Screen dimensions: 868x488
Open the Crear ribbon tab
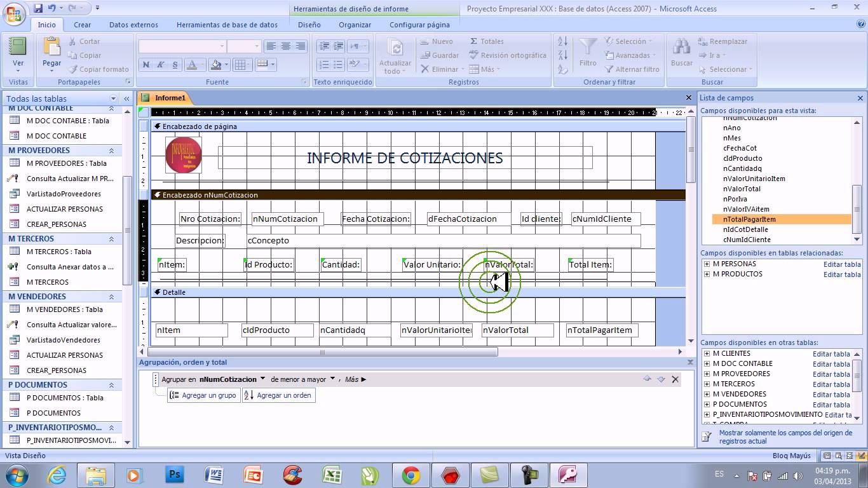(82, 25)
